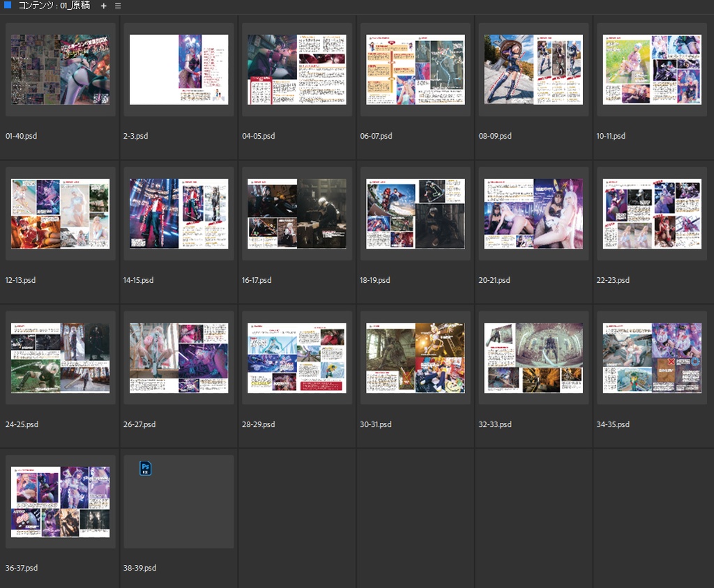The width and height of the screenshot is (714, 588).
Task: Click the file name 30-31.psd
Action: [x=375, y=424]
